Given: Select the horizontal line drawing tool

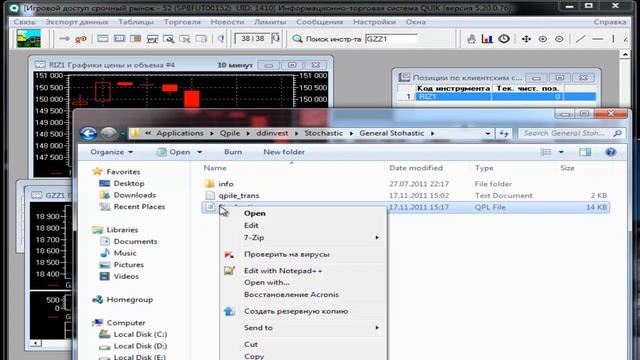Looking at the screenshot, I should [597, 39].
